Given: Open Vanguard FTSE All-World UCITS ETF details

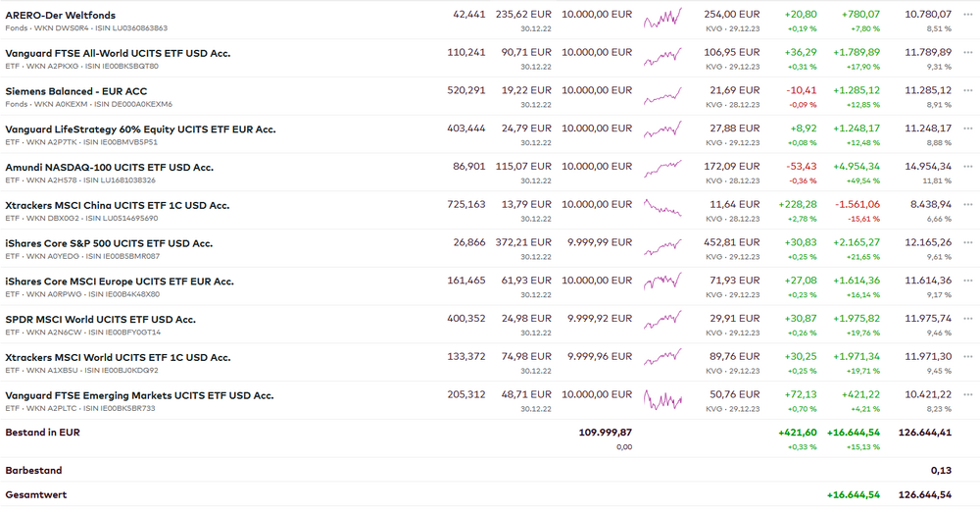Looking at the screenshot, I should pyautogui.click(x=118, y=53).
